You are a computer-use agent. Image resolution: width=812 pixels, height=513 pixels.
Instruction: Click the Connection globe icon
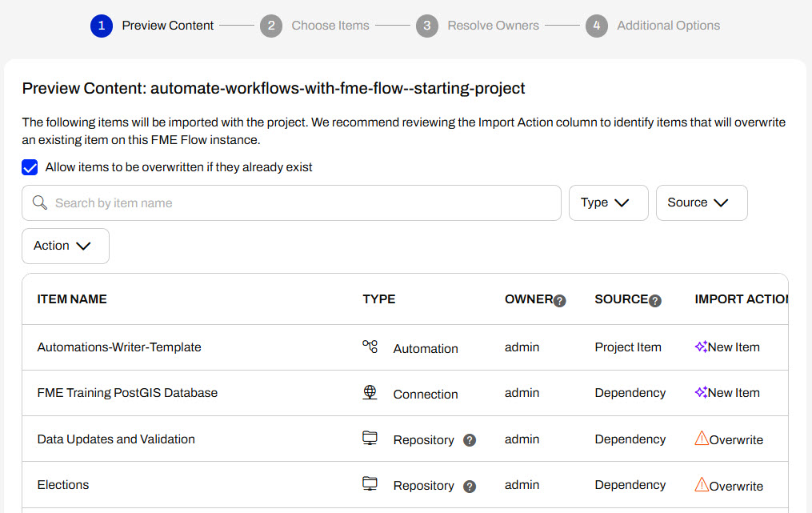[x=370, y=392]
